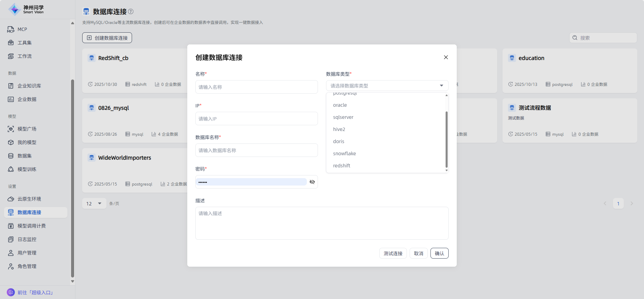Click the 模型广场 icon
Viewport: 644px width, 299px height.
pyautogui.click(x=11, y=129)
